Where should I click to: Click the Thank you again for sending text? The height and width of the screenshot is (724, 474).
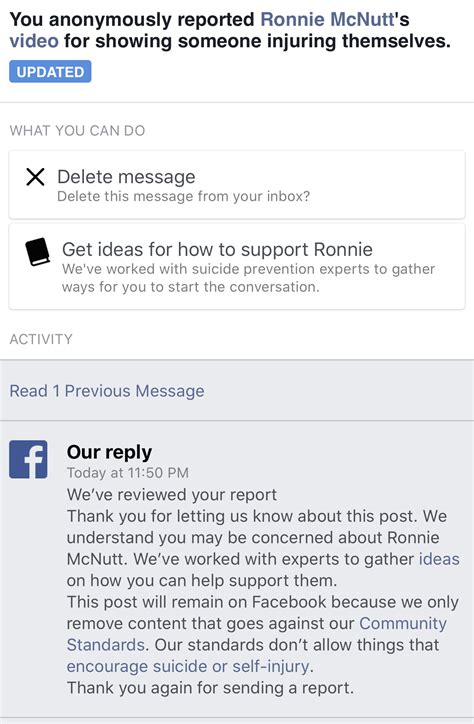click(210, 688)
